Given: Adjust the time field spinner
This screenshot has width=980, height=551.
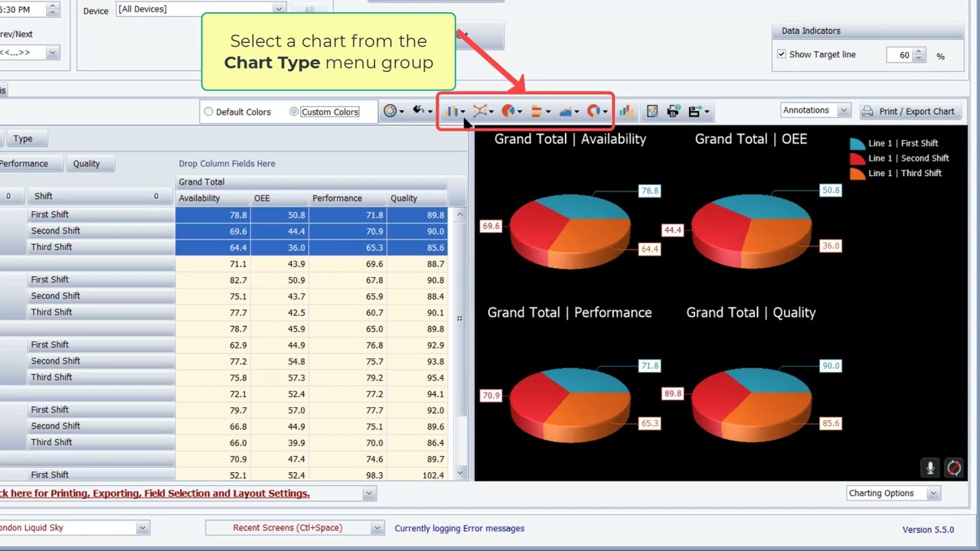Looking at the screenshot, I should pos(52,9).
